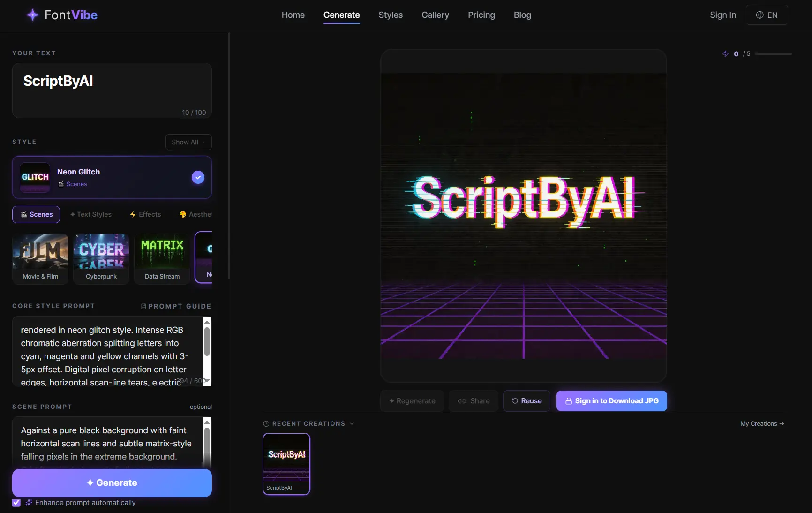
Task: Switch to the Effects category
Action: [145, 214]
